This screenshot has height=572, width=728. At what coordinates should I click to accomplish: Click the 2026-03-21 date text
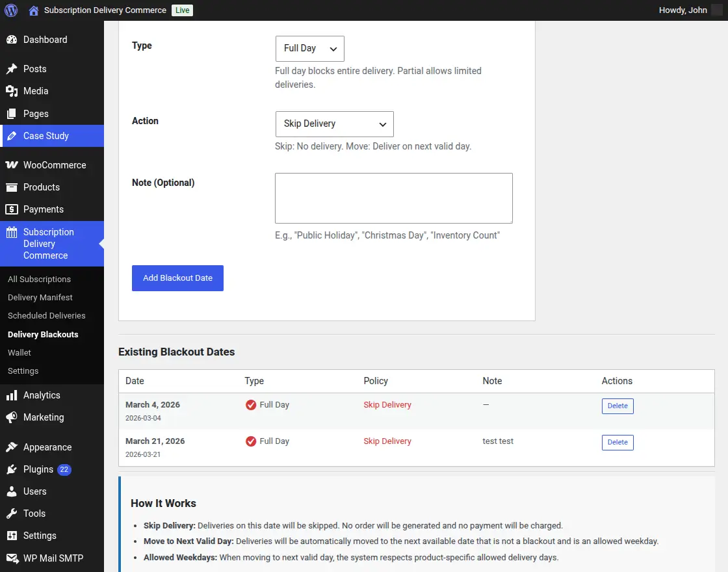[x=143, y=454]
